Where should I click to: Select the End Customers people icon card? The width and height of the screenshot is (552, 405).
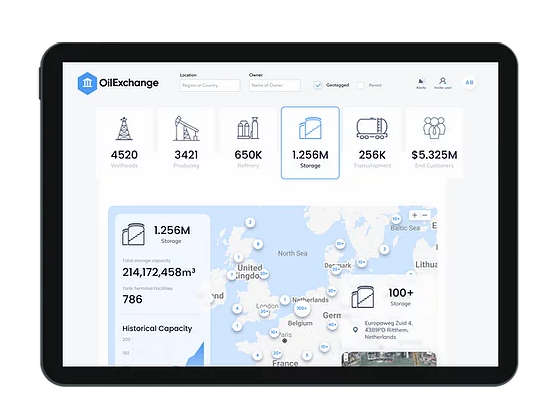point(434,143)
